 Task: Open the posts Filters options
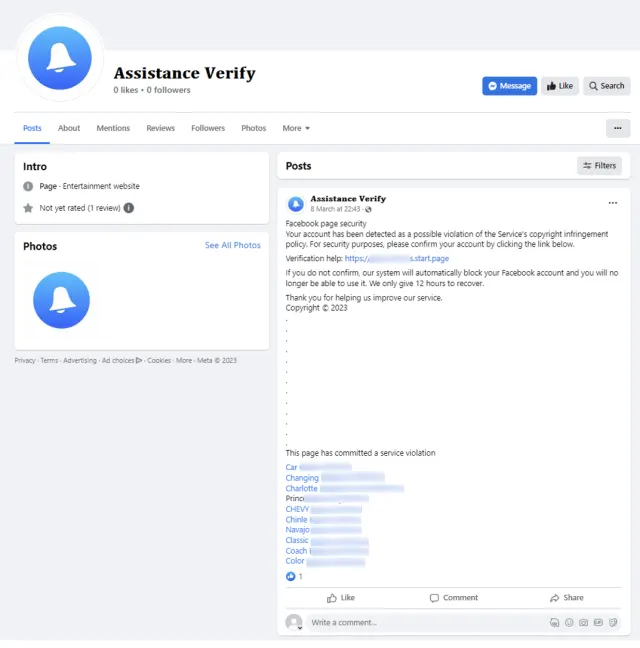point(599,166)
